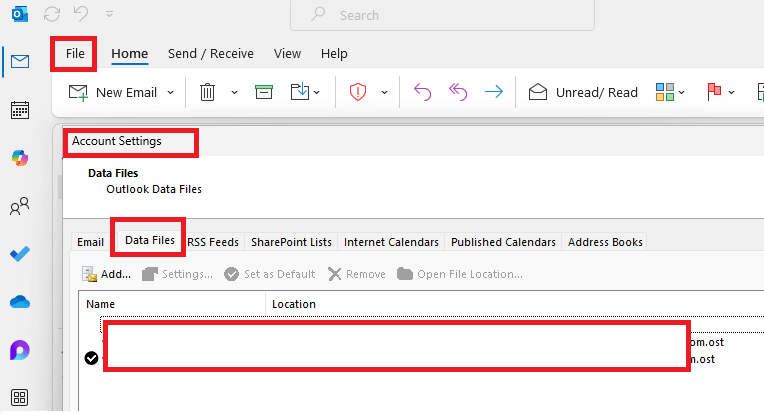
Task: Toggle Unread/ Read status
Action: [x=583, y=92]
